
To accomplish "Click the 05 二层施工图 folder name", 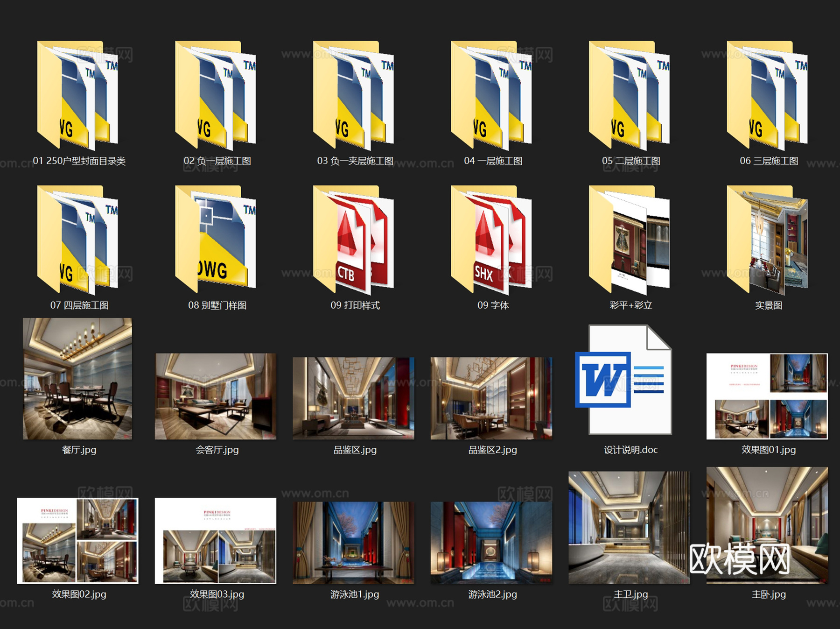I will [631, 161].
